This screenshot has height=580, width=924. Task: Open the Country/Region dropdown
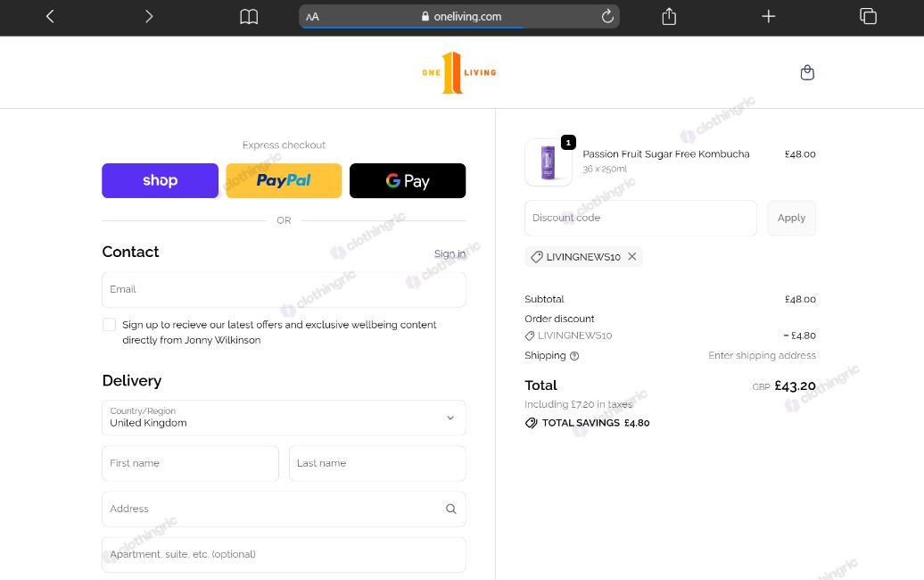tap(284, 418)
